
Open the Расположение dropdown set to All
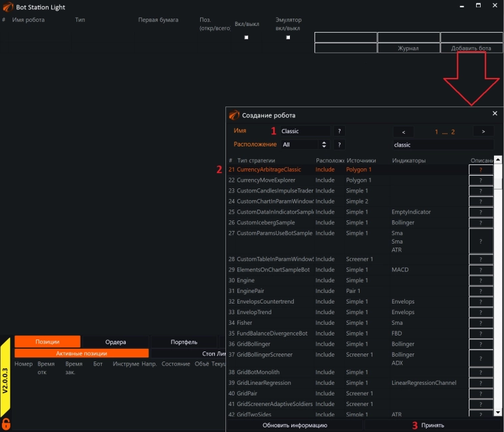click(x=305, y=144)
